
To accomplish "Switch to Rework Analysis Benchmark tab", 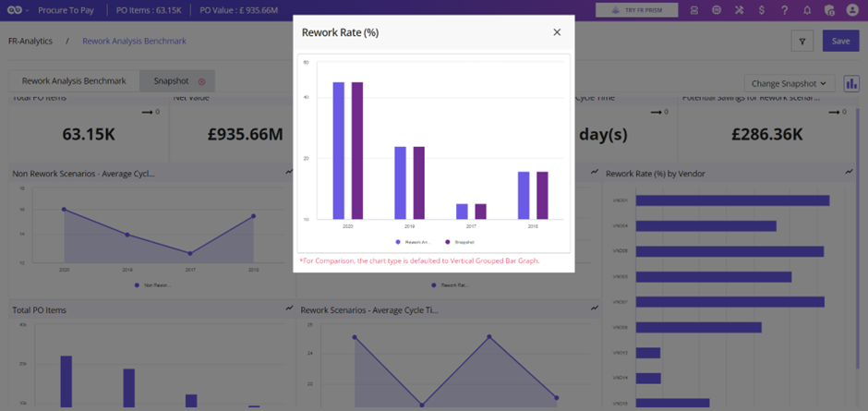I will click(x=74, y=81).
